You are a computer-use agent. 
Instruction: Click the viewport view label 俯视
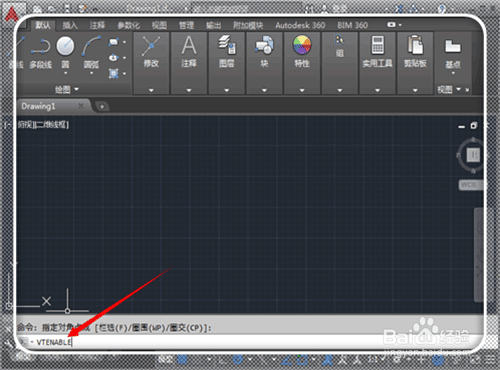24,125
